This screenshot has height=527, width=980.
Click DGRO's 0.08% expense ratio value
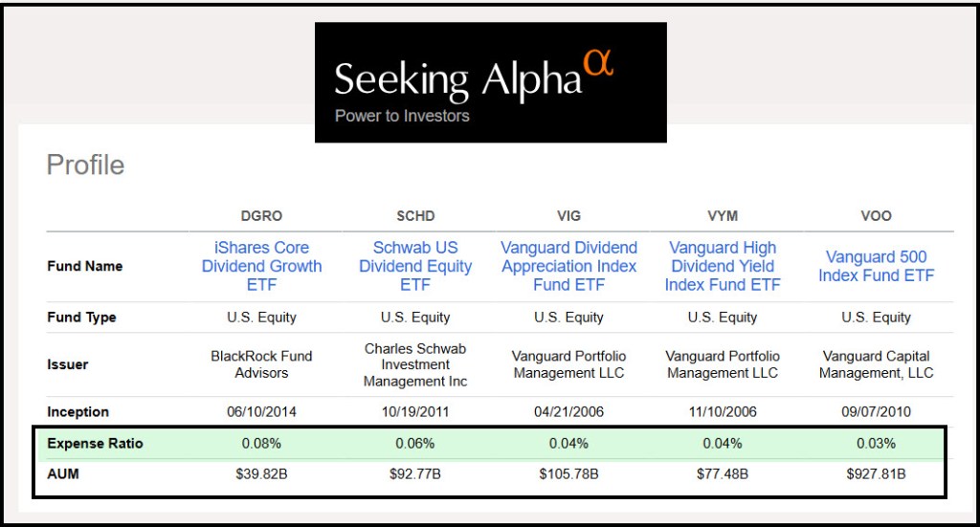point(261,444)
